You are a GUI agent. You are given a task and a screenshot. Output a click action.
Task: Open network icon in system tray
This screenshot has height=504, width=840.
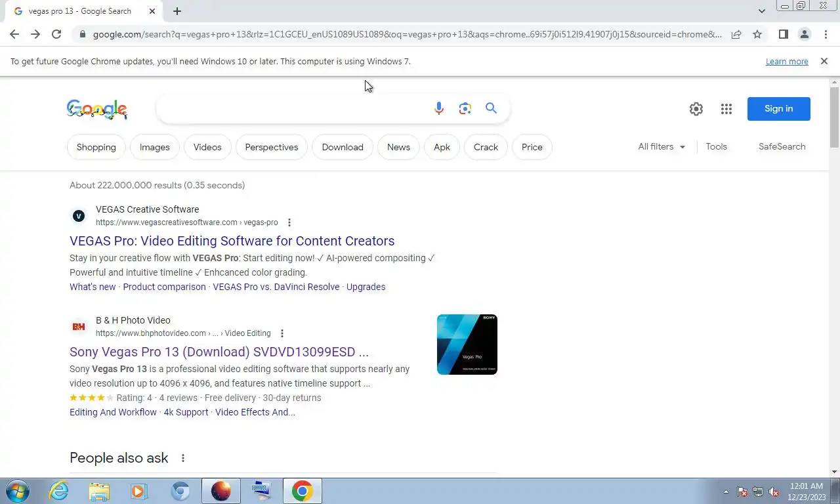[758, 492]
